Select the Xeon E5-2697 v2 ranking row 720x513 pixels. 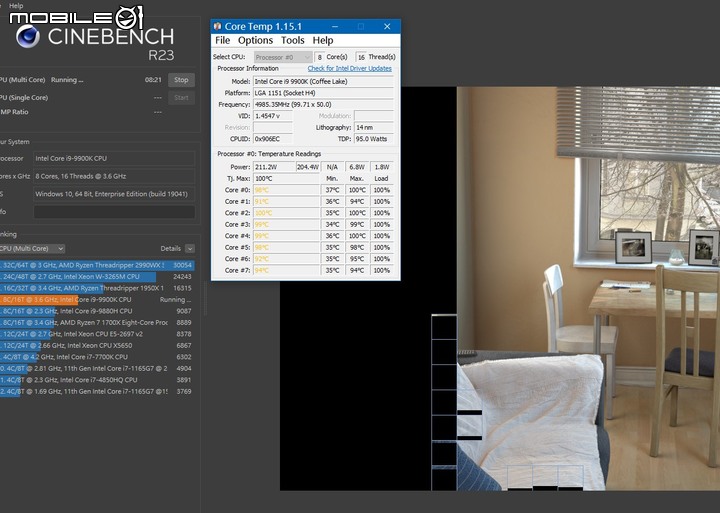coord(97,334)
